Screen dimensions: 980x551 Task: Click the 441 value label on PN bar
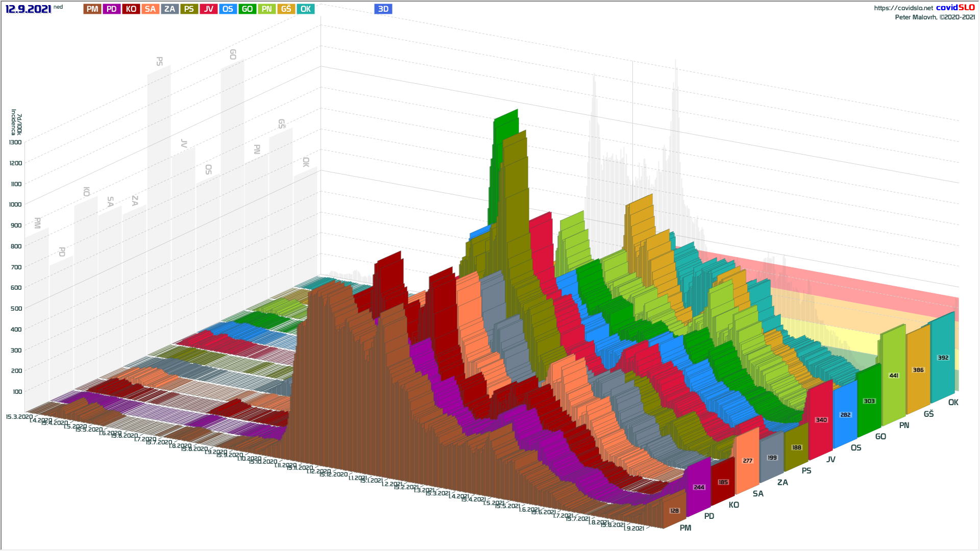tap(894, 375)
